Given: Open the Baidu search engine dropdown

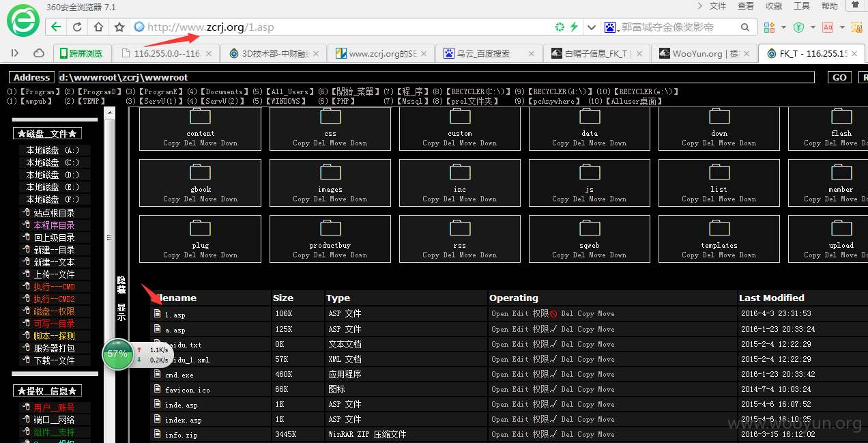Looking at the screenshot, I should coord(611,27).
